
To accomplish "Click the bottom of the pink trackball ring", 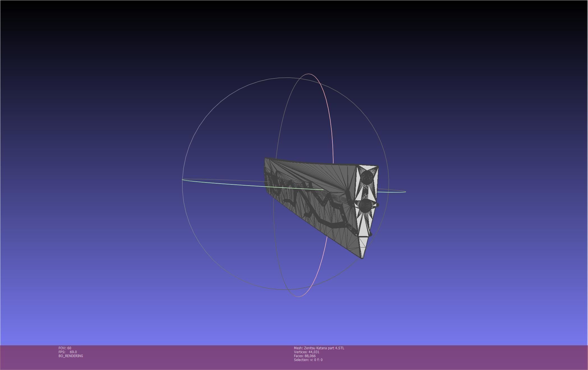I will 298,296.
